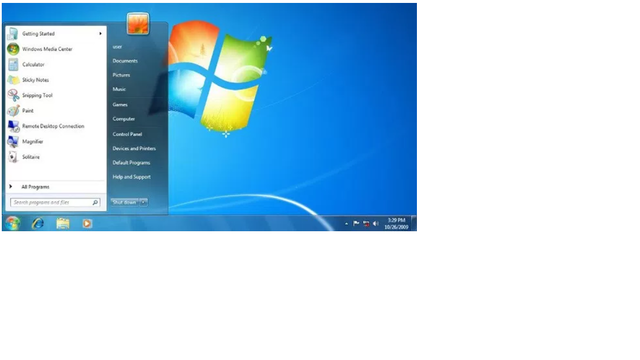The height and width of the screenshot is (360, 640).
Task: Open Getting Started from the Start menu
Action: pyautogui.click(x=56, y=34)
